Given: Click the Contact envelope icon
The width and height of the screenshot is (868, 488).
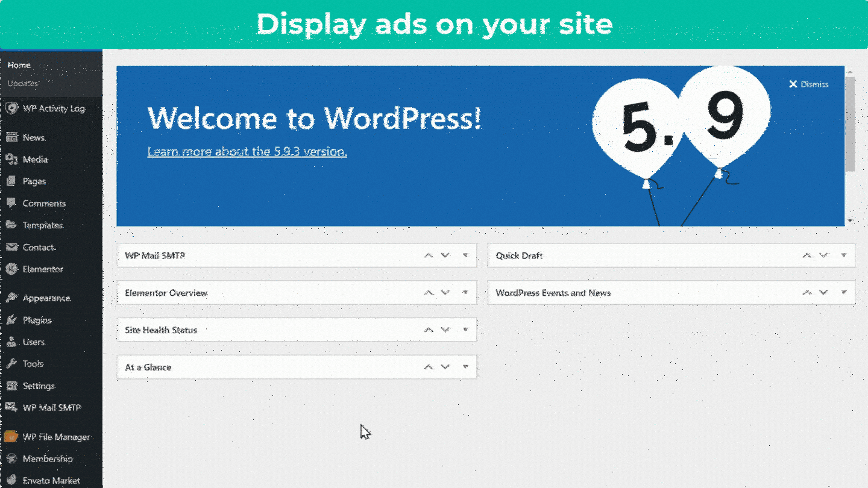Looking at the screenshot, I should pos(11,247).
